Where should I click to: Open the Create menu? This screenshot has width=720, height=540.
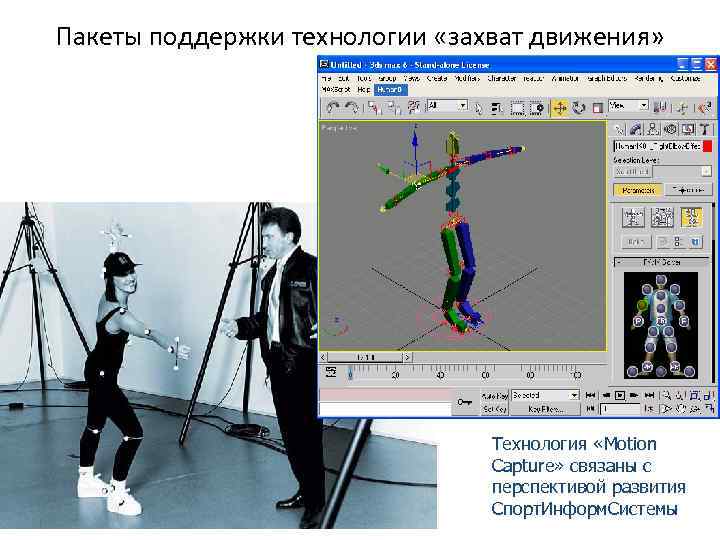pos(437,79)
